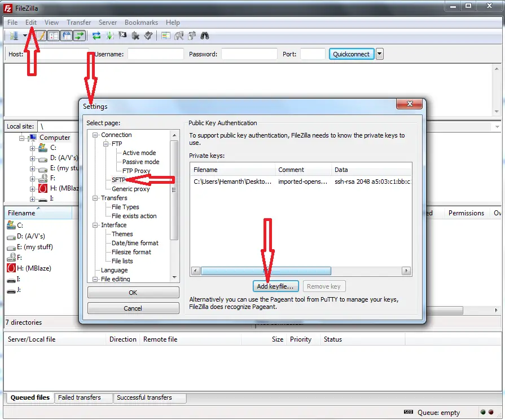Click the cancel current operation icon

point(122,36)
